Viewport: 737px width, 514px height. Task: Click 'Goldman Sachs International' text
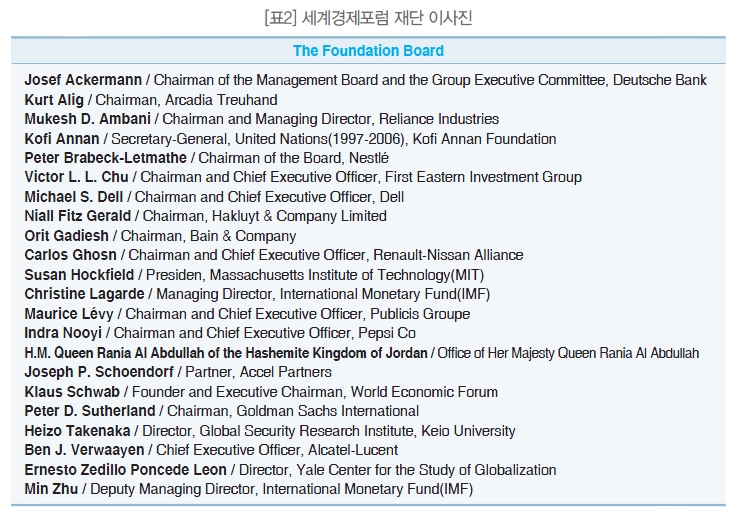click(327, 411)
